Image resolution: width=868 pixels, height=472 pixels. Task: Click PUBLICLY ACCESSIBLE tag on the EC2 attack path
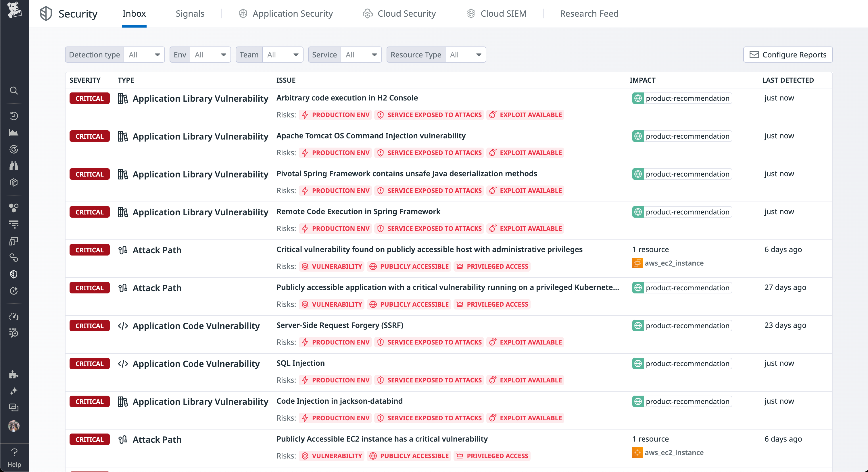[x=408, y=456]
